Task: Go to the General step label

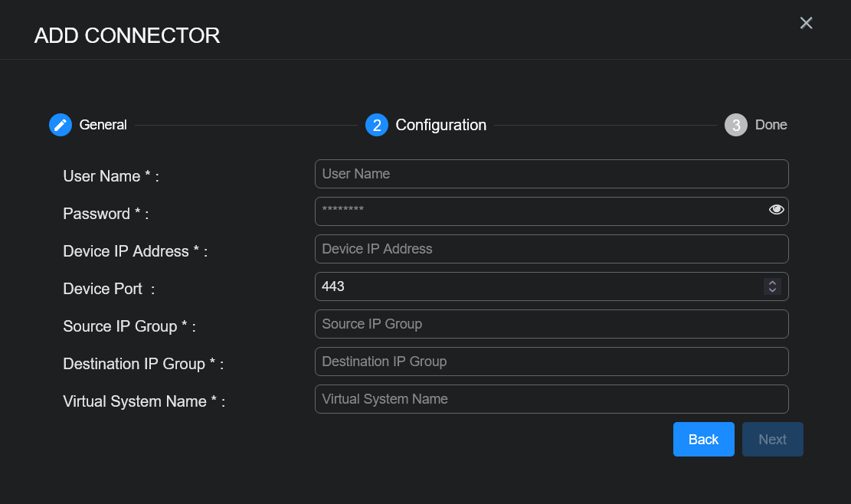Action: pos(103,125)
